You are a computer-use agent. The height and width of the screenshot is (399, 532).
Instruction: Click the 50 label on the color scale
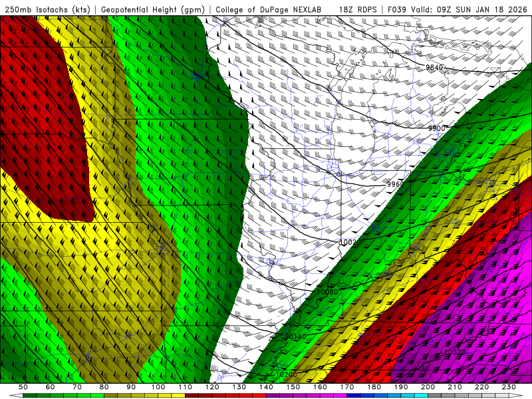tap(23, 387)
